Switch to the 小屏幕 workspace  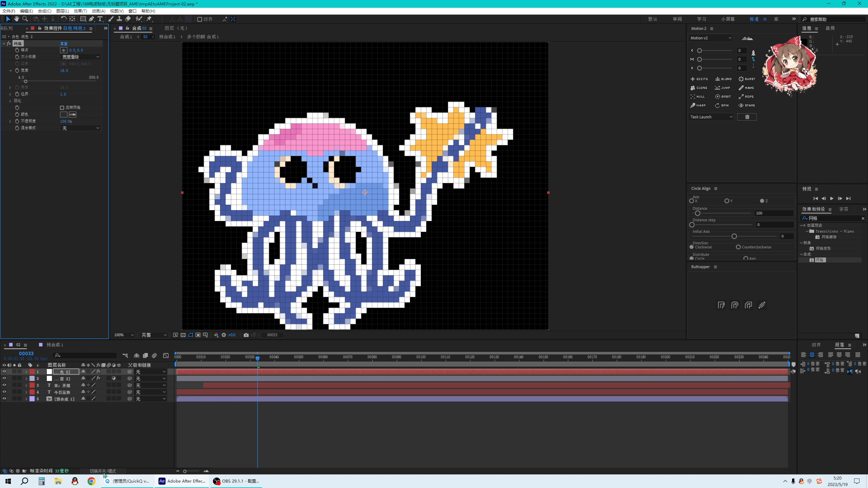tap(728, 19)
